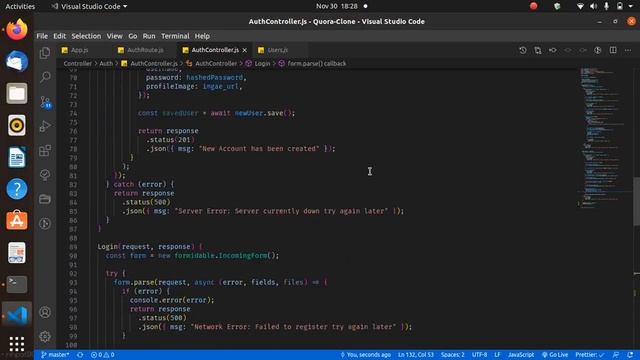
Task: Open clock and calendar in top bar
Action: (337, 6)
